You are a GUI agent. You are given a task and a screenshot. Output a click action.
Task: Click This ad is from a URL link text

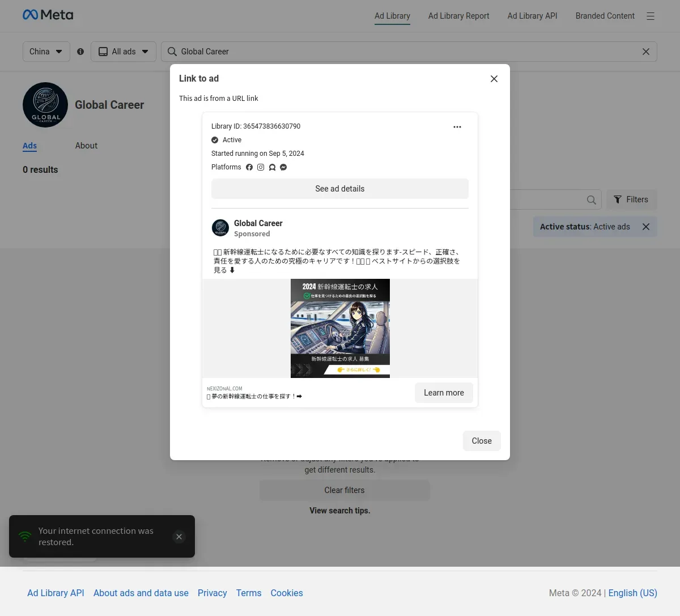219,99
